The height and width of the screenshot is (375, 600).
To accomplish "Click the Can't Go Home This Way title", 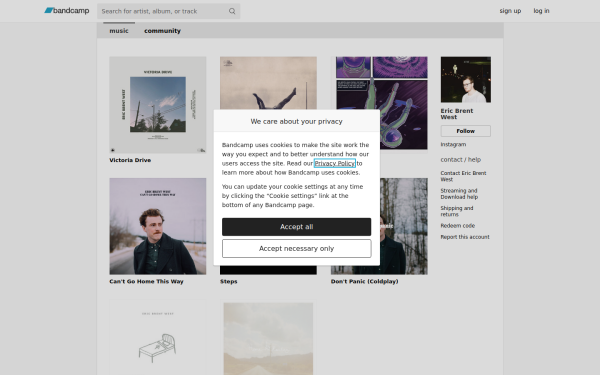I will [146, 281].
